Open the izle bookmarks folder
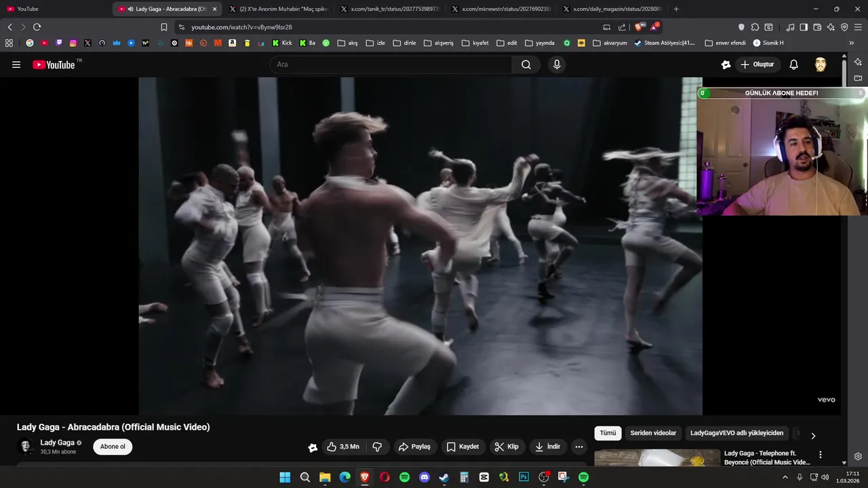This screenshot has height=488, width=868. [x=375, y=43]
